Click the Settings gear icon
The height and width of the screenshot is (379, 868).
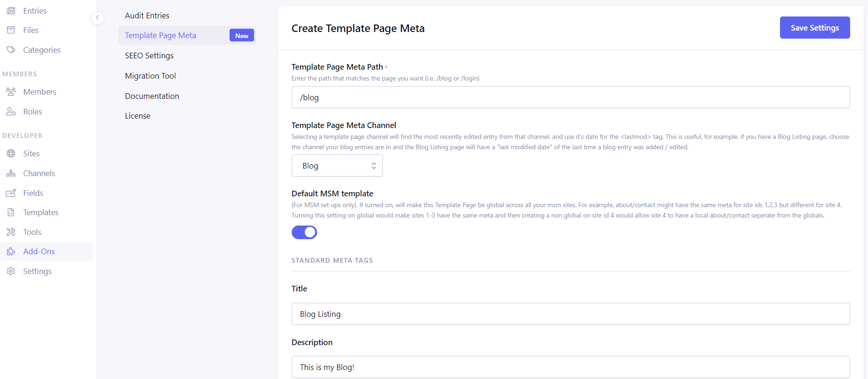point(11,271)
